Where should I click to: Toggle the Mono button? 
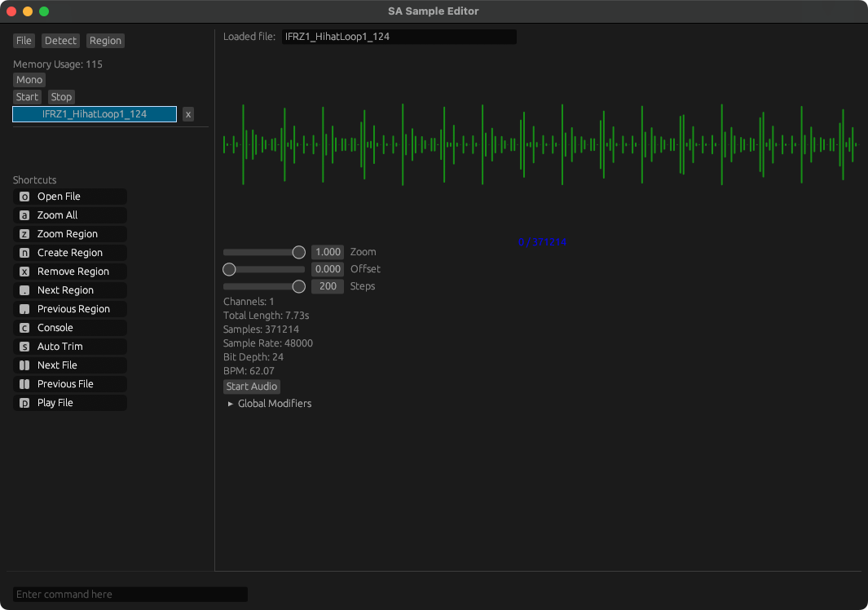click(29, 80)
